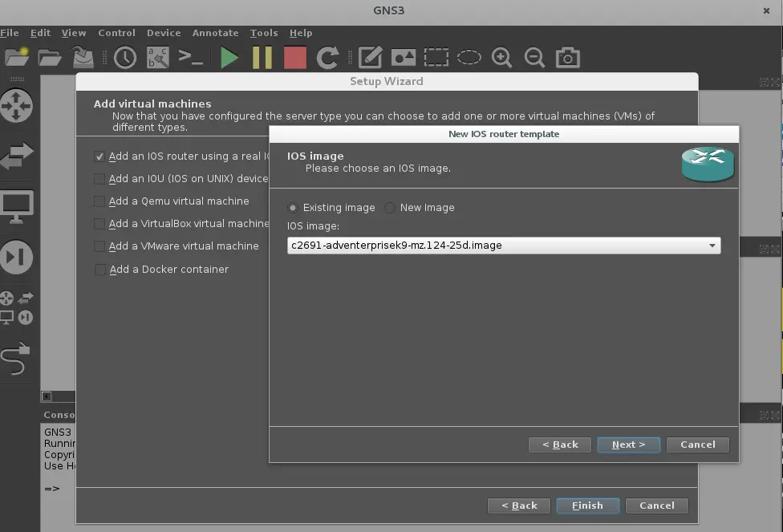The width and height of the screenshot is (783, 532).
Task: Open the File menu
Action: point(10,33)
